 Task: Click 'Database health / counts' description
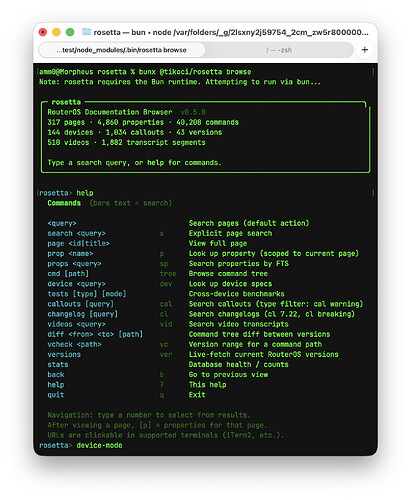click(239, 365)
